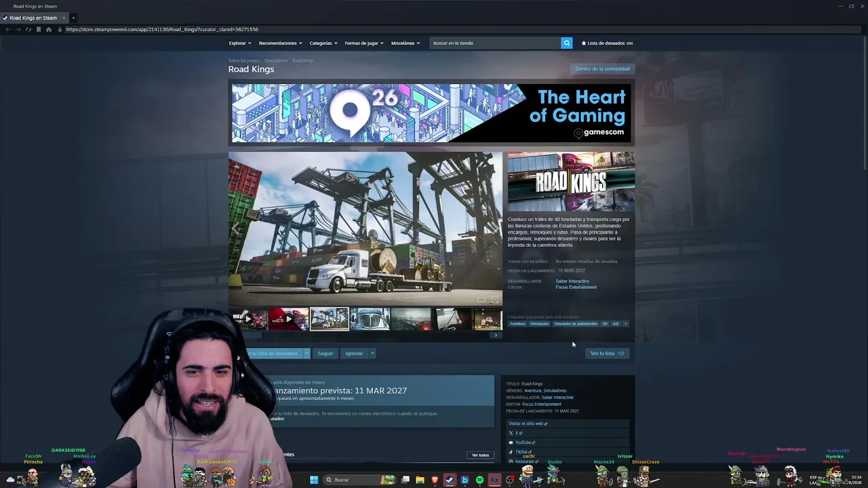Add a tag with the plus button
The height and width of the screenshot is (488, 868).
pos(625,324)
